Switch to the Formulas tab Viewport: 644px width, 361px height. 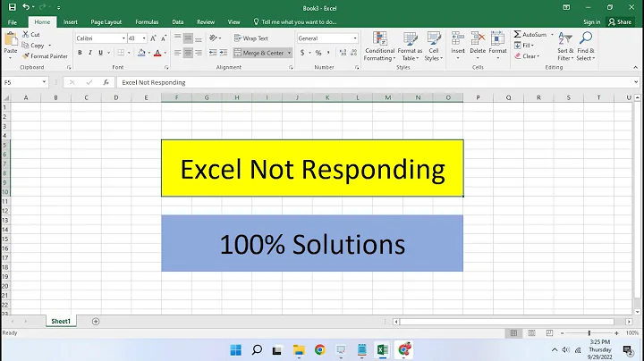click(147, 21)
